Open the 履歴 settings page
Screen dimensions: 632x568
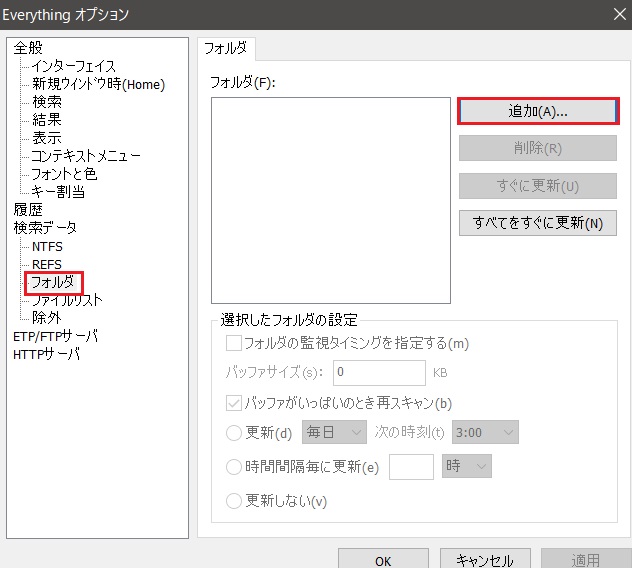tap(28, 210)
